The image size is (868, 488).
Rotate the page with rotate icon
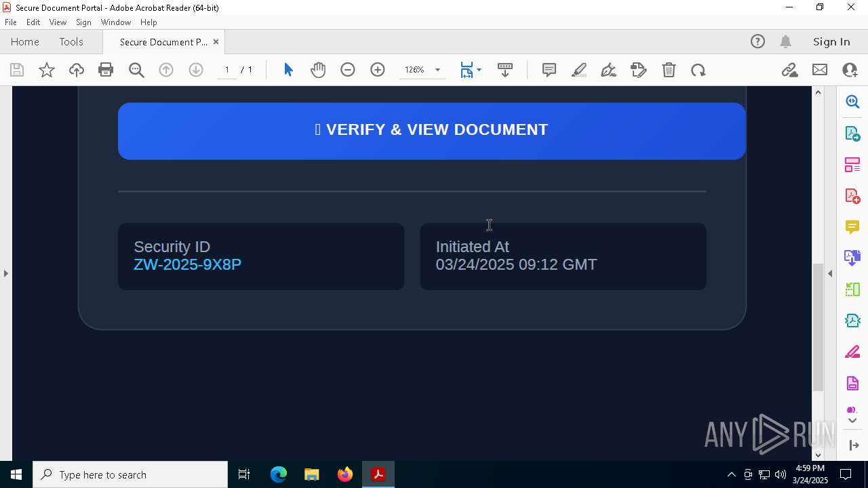tap(698, 70)
